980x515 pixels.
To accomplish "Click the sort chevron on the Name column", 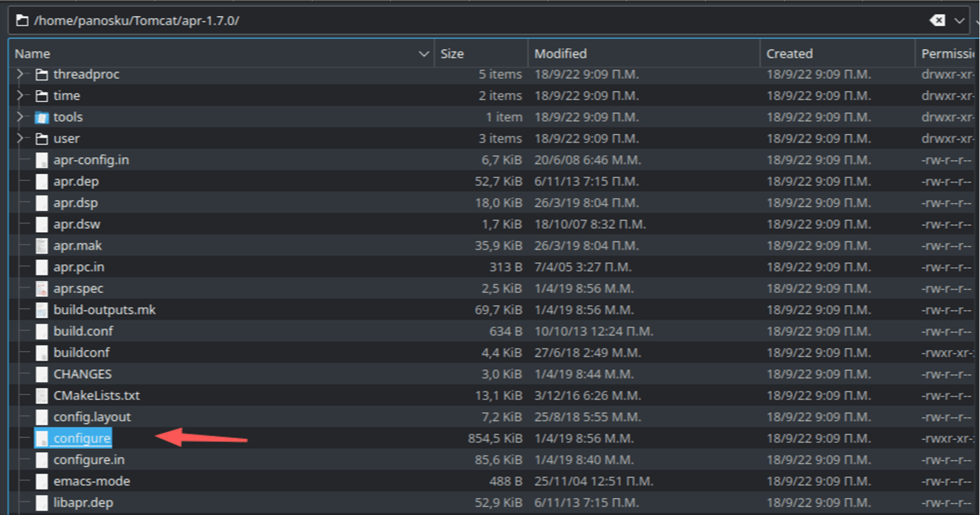I will click(x=423, y=54).
